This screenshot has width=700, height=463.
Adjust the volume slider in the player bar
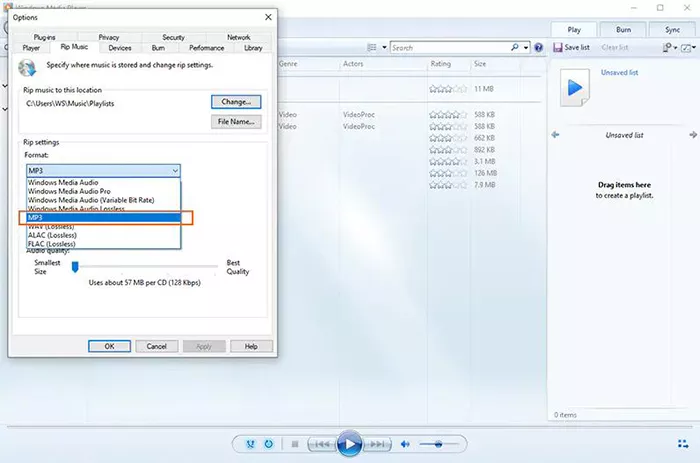pyautogui.click(x=439, y=444)
